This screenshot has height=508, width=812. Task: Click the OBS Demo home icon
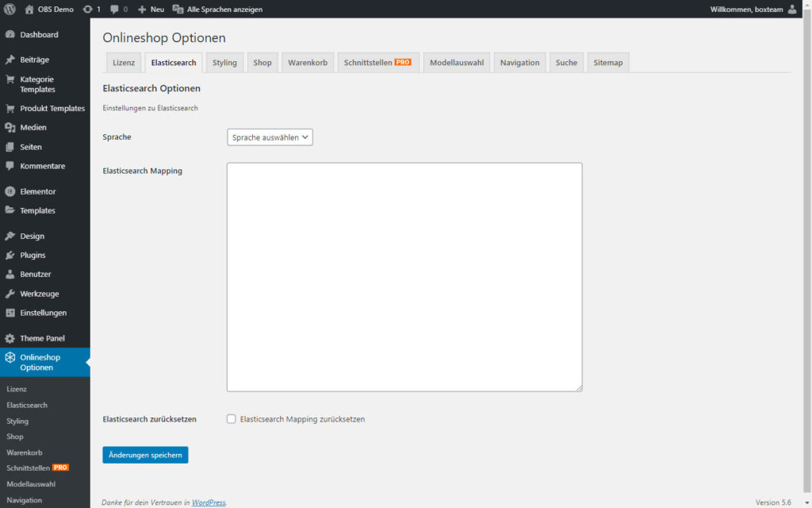[29, 10]
